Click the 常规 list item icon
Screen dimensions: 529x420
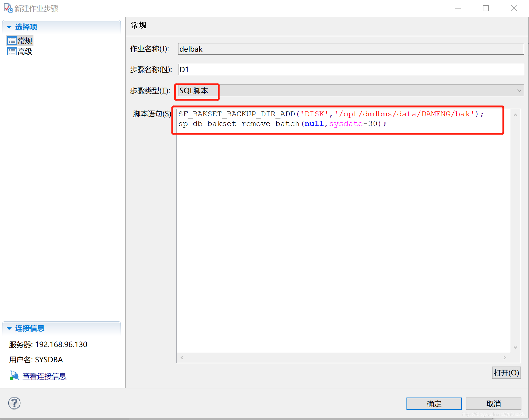(12, 41)
